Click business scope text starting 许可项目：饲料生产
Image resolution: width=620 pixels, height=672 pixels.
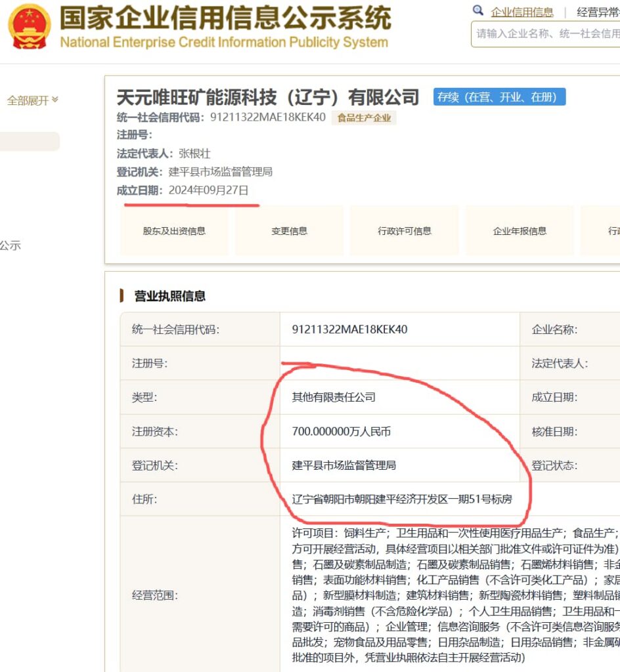[456, 595]
